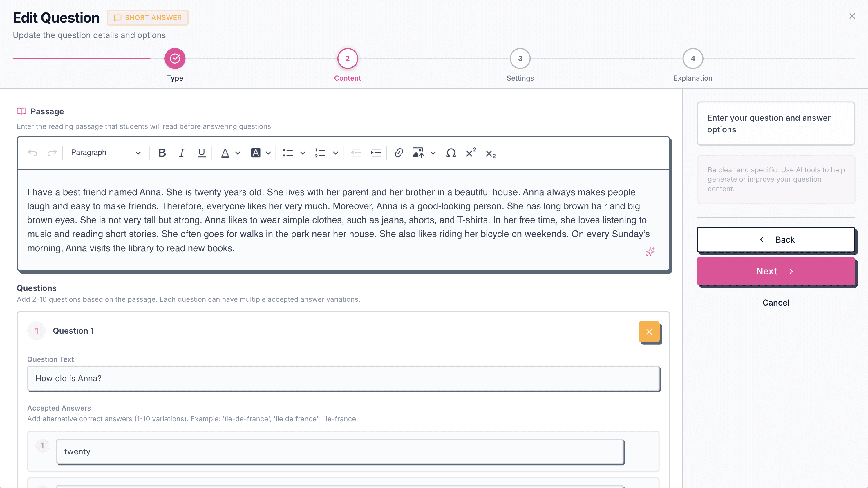Expand the font color dropdown arrow
Viewport: 868px width, 488px height.
pyautogui.click(x=238, y=153)
